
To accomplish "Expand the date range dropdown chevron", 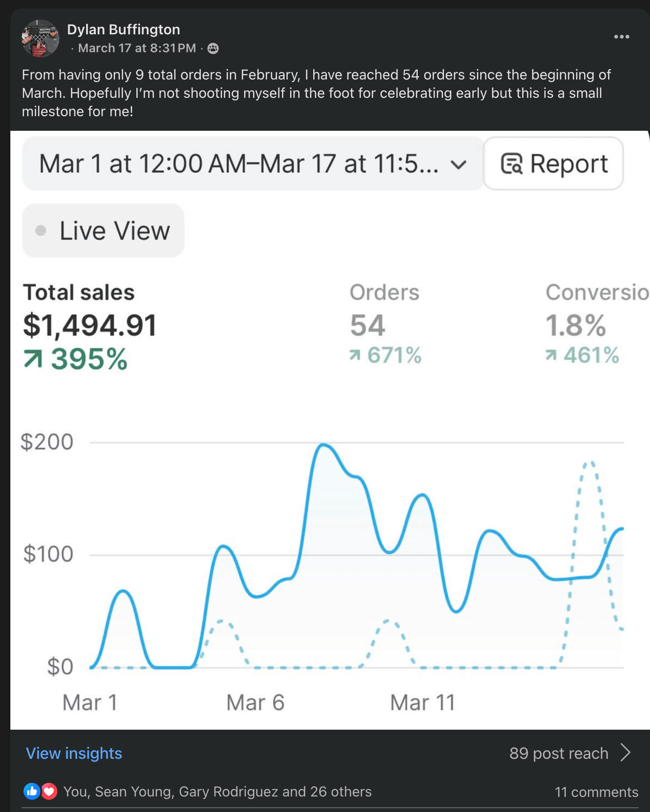I will 458,164.
